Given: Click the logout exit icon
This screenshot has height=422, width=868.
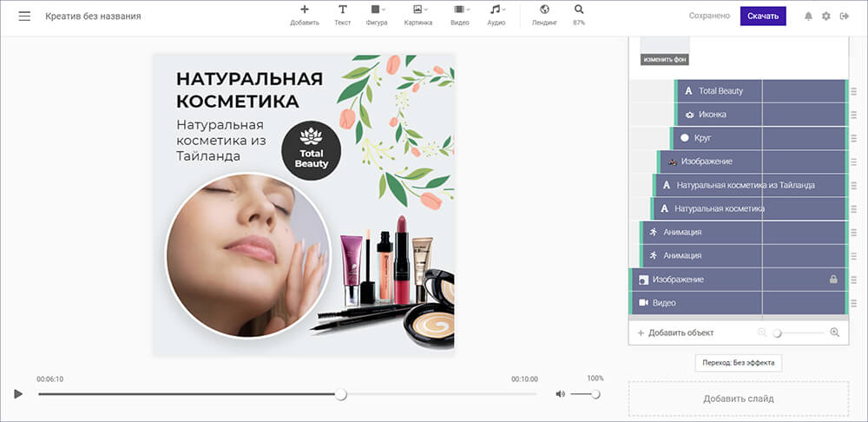Looking at the screenshot, I should pos(845,16).
